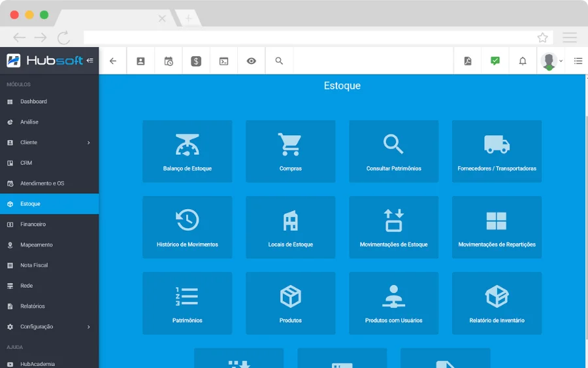Click the calendar clock toolbar icon

tap(169, 61)
